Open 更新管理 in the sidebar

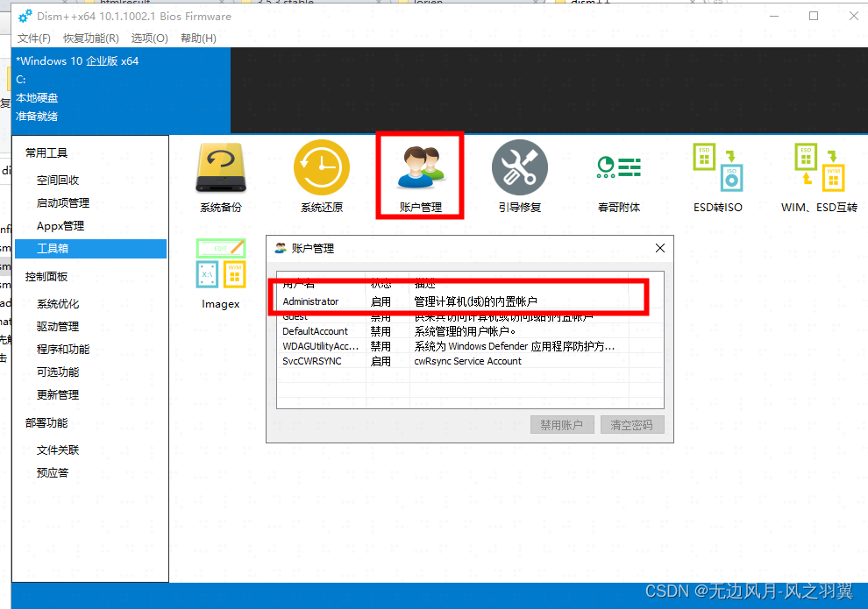click(x=58, y=394)
